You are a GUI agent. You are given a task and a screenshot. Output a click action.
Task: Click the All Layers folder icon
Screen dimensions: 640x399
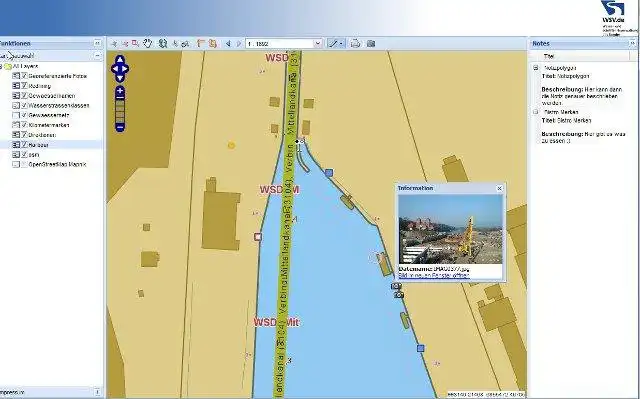coord(8,66)
